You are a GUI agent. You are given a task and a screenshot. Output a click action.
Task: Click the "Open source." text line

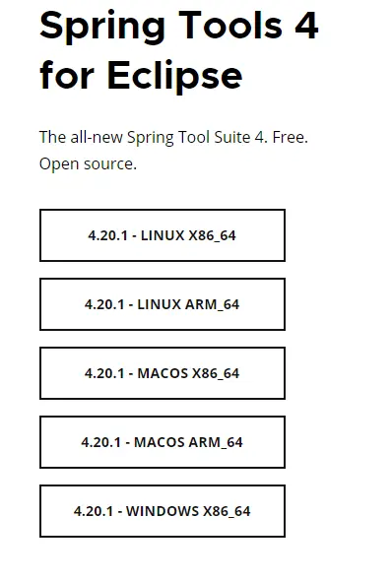pos(89,163)
